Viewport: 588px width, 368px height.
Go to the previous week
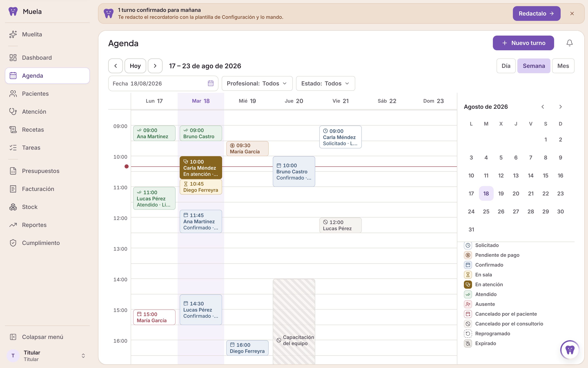tap(115, 66)
